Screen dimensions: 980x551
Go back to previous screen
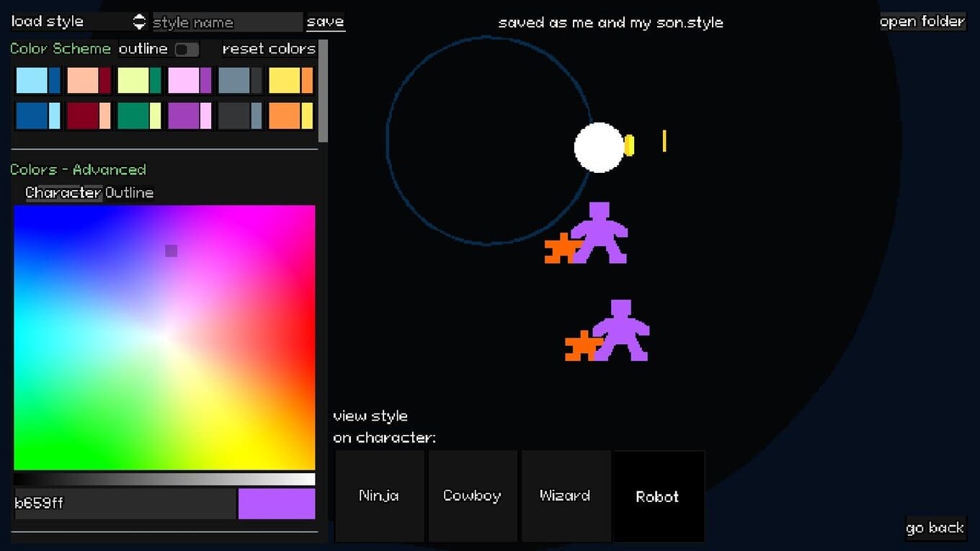(935, 528)
